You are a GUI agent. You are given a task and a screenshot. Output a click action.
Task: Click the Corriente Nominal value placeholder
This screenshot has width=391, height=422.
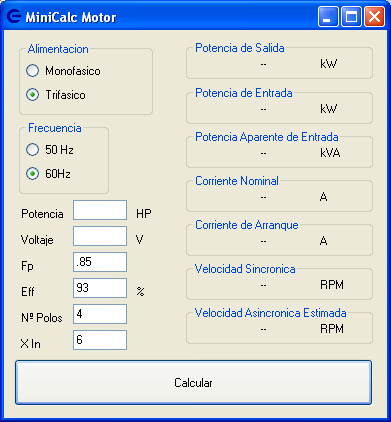tap(263, 197)
